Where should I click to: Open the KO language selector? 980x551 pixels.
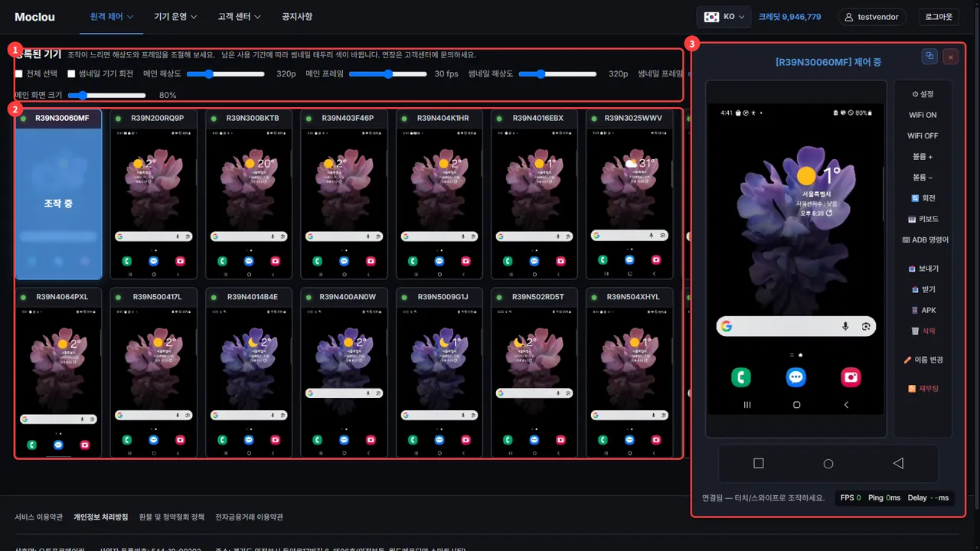click(724, 17)
